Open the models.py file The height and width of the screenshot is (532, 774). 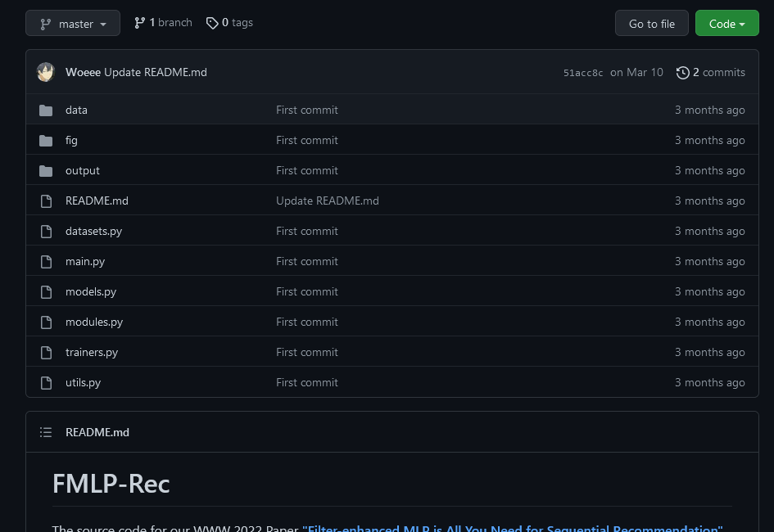[91, 292]
